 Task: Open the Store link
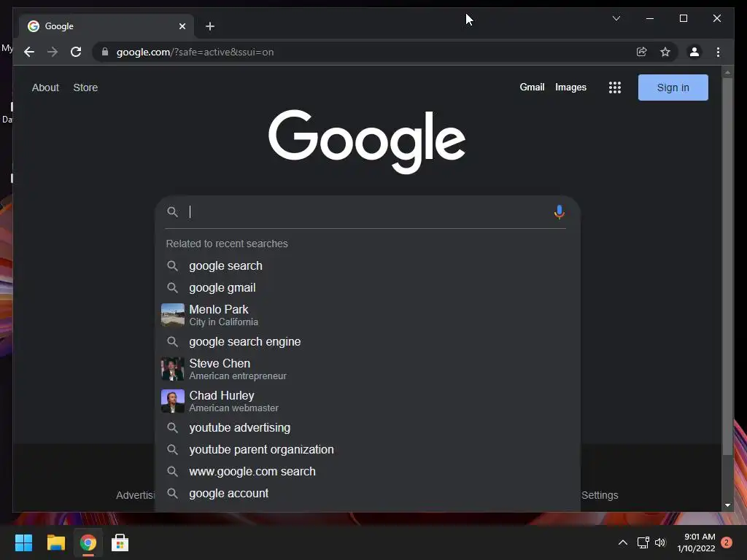coord(85,87)
